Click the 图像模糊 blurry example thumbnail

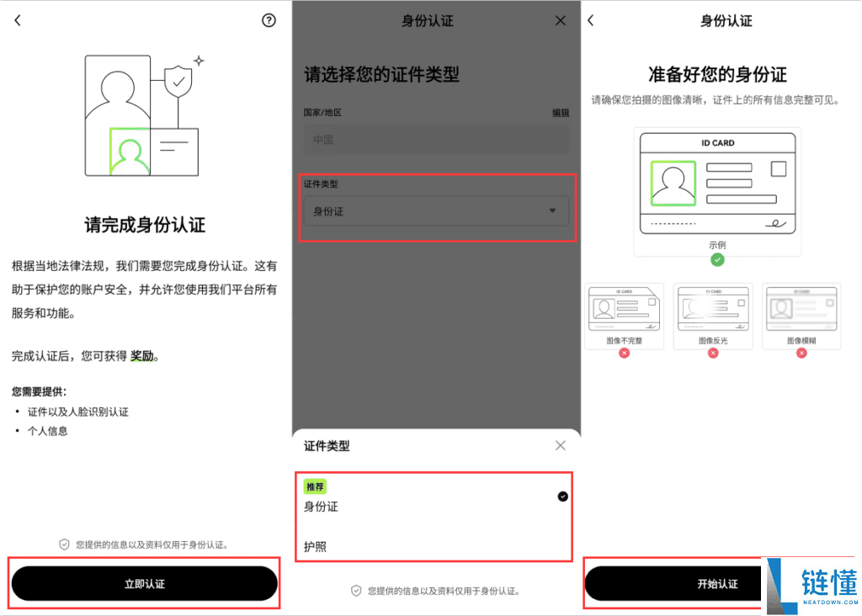point(801,315)
